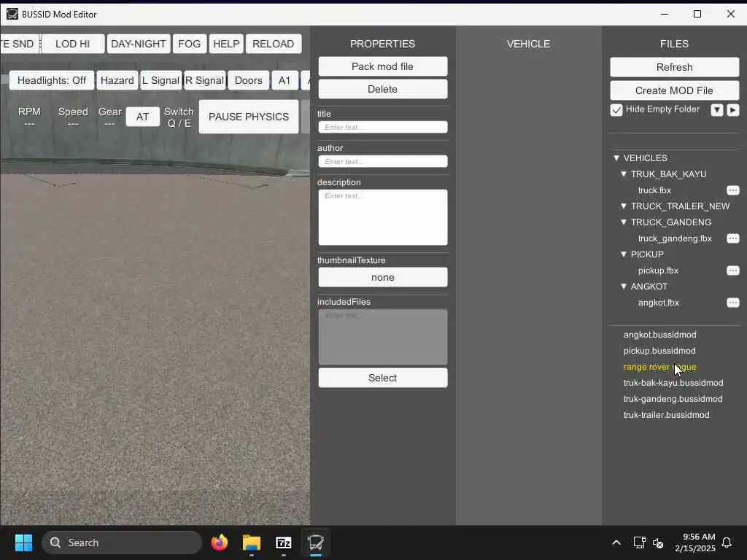Toggle the FOG button
Image resolution: width=747 pixels, height=560 pixels.
[189, 44]
